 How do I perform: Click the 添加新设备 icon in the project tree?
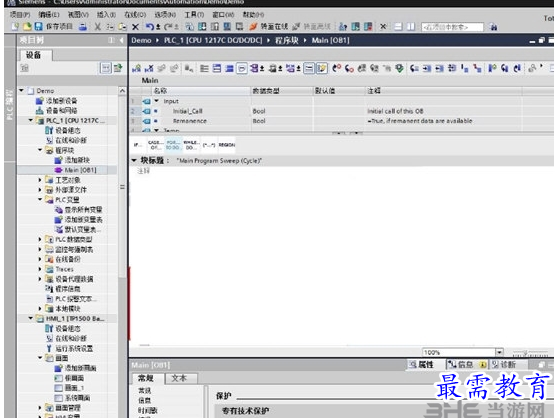tap(40, 101)
